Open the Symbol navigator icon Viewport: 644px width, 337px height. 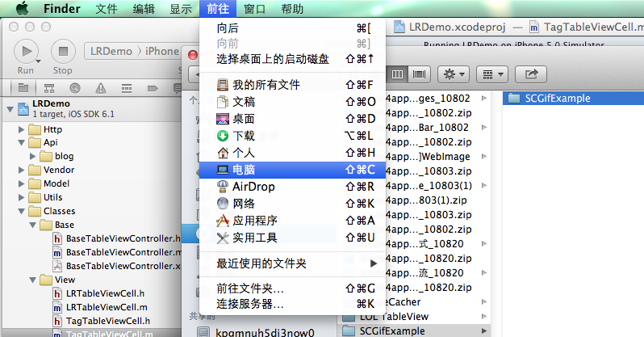(x=49, y=87)
